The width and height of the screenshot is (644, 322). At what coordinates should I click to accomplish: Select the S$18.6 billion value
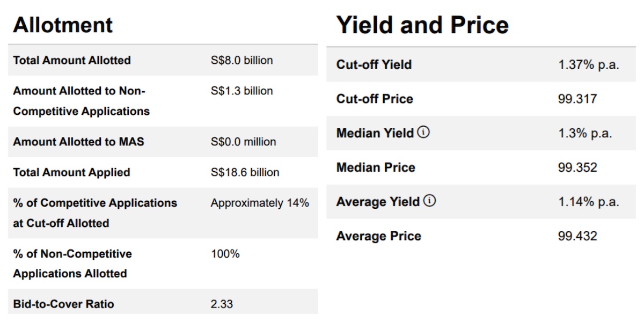pos(245,173)
